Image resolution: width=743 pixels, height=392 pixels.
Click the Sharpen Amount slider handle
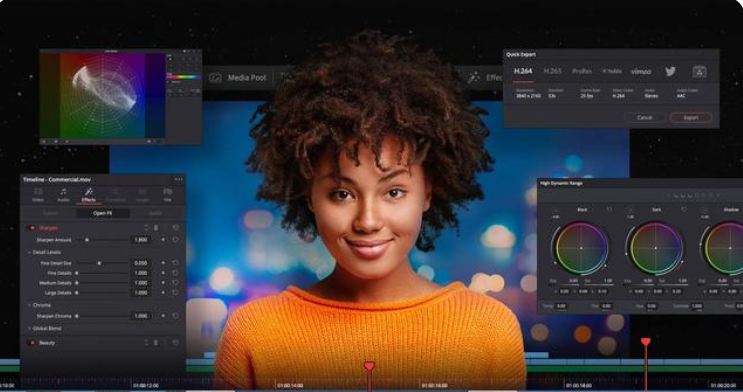point(87,240)
